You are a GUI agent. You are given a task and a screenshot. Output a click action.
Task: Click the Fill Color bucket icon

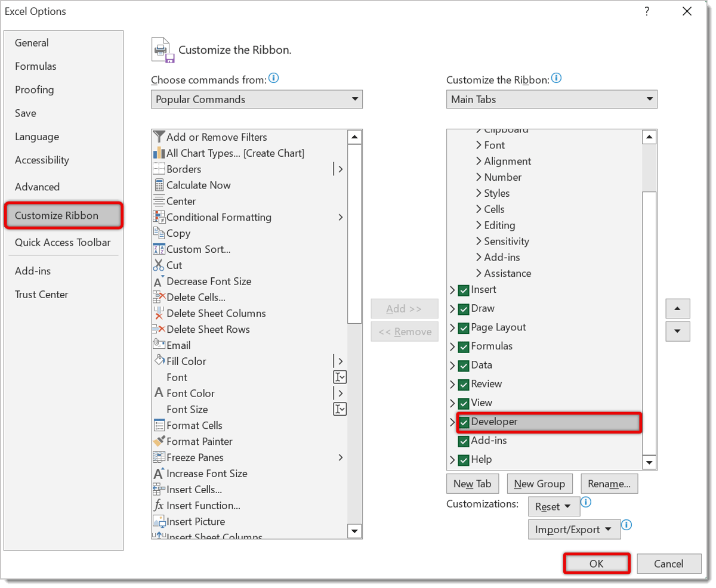[x=159, y=361]
